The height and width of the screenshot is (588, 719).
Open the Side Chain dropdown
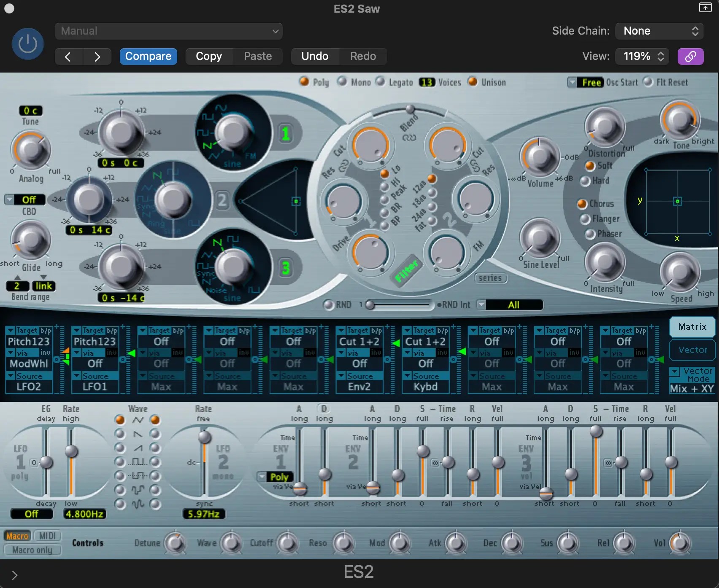tap(659, 31)
